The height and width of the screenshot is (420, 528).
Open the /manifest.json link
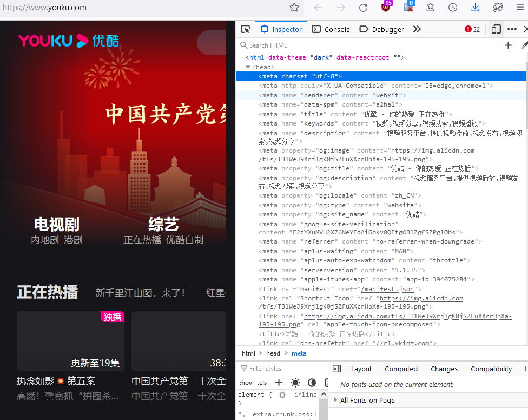[387, 289]
